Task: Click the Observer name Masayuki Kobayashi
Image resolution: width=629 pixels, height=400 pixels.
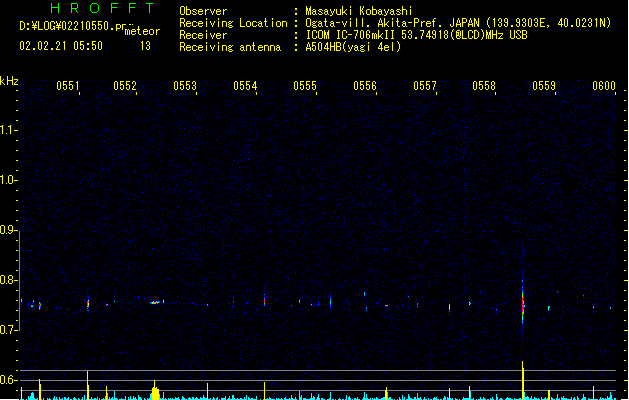Action: (x=359, y=11)
